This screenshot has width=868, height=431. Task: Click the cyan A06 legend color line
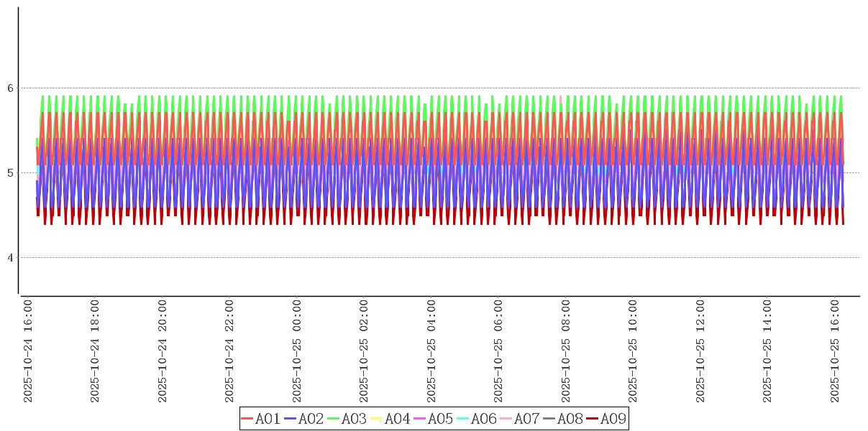pyautogui.click(x=462, y=419)
